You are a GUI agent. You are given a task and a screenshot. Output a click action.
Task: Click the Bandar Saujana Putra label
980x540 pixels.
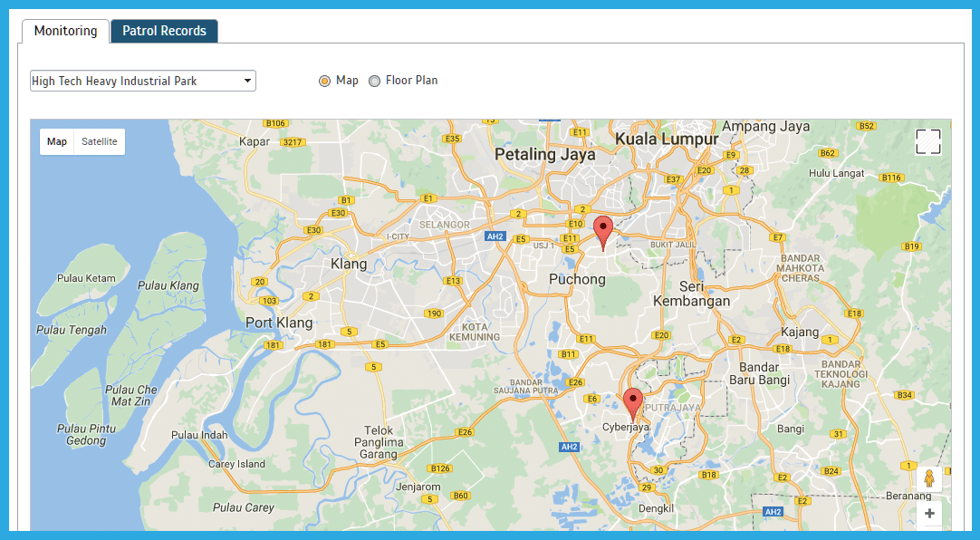(525, 386)
